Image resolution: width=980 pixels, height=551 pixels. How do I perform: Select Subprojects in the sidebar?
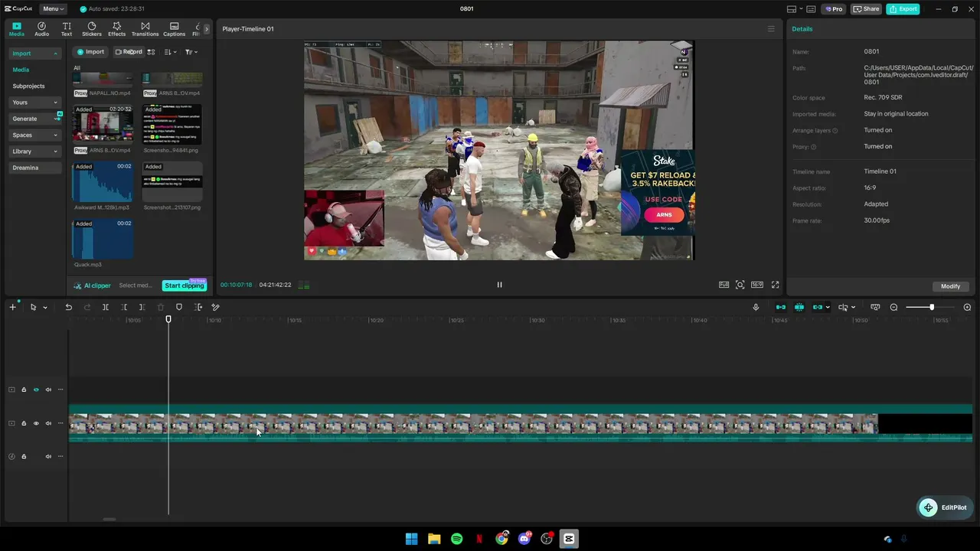click(x=28, y=86)
